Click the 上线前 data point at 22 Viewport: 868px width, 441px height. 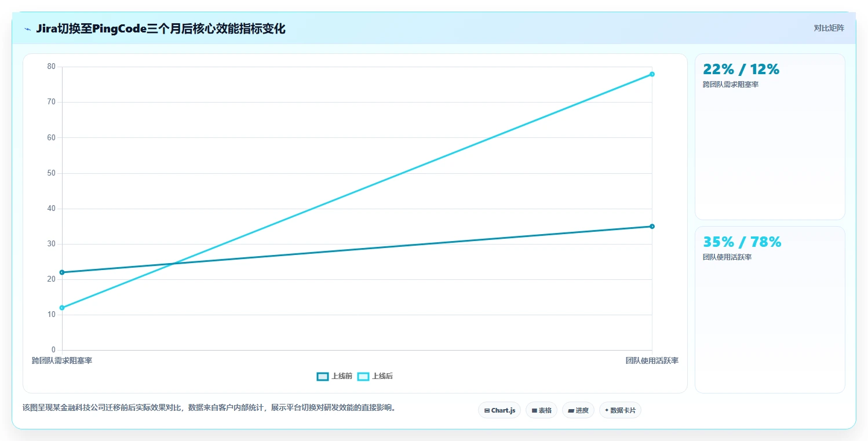click(62, 272)
